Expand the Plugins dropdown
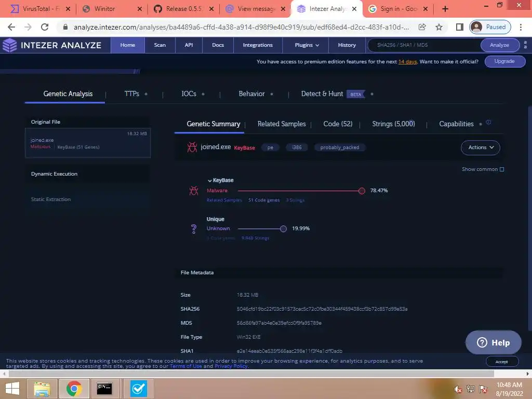Image resolution: width=532 pixels, height=399 pixels. tap(307, 45)
